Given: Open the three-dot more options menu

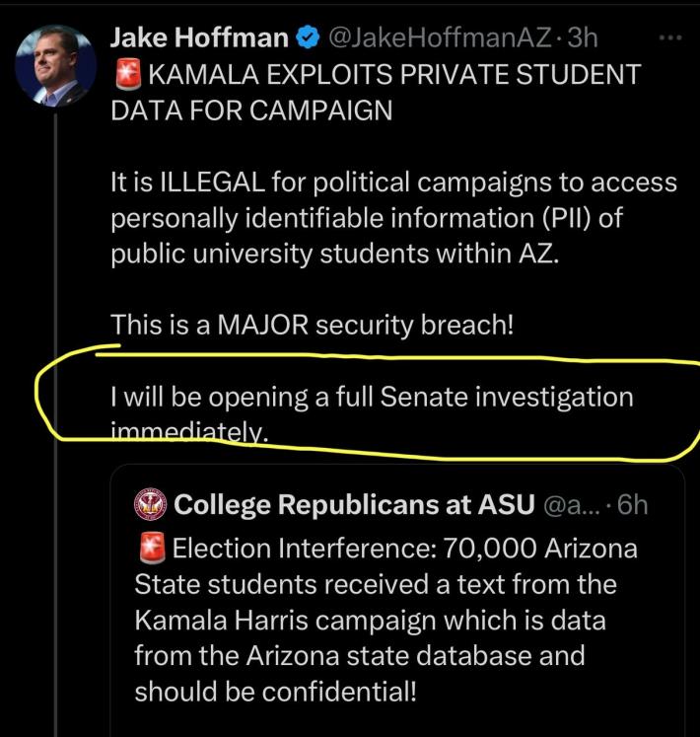Looking at the screenshot, I should click(669, 37).
